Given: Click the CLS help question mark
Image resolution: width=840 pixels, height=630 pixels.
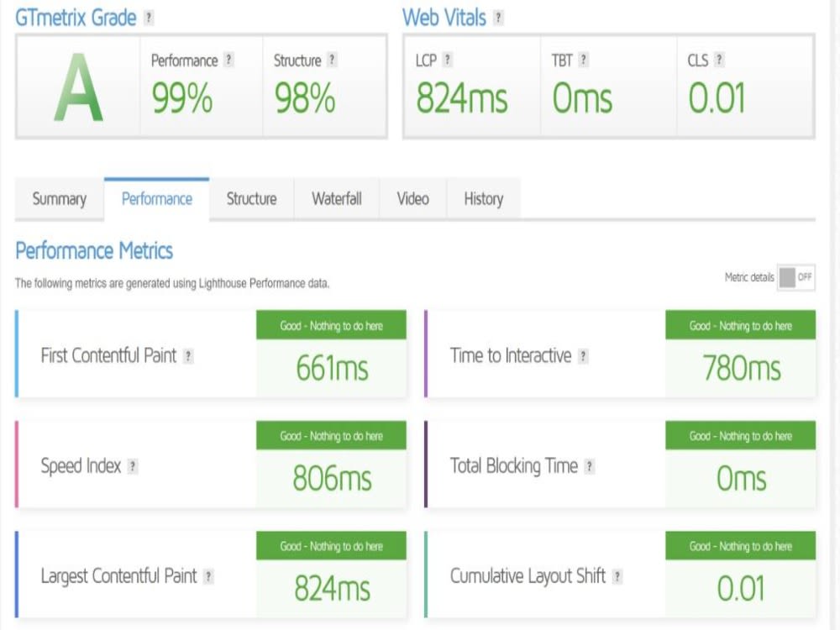Looking at the screenshot, I should [720, 60].
